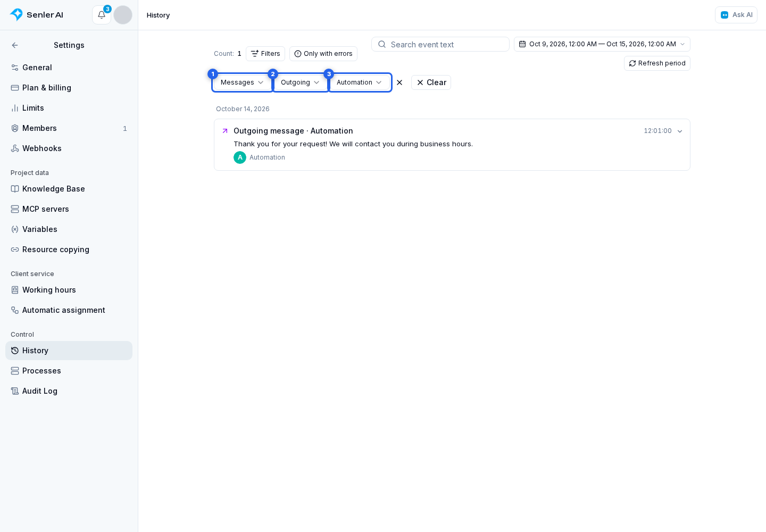Select History in sidebar
This screenshot has height=532, width=766.
pyautogui.click(x=69, y=351)
